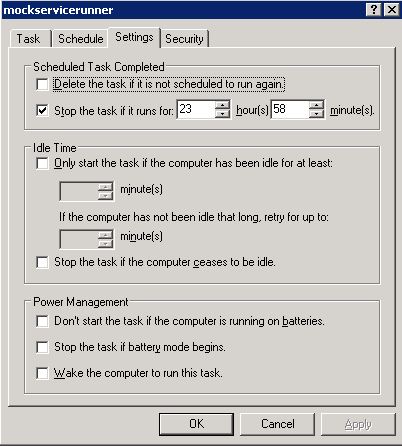
Task: Click the Cancel button
Action: click(277, 424)
